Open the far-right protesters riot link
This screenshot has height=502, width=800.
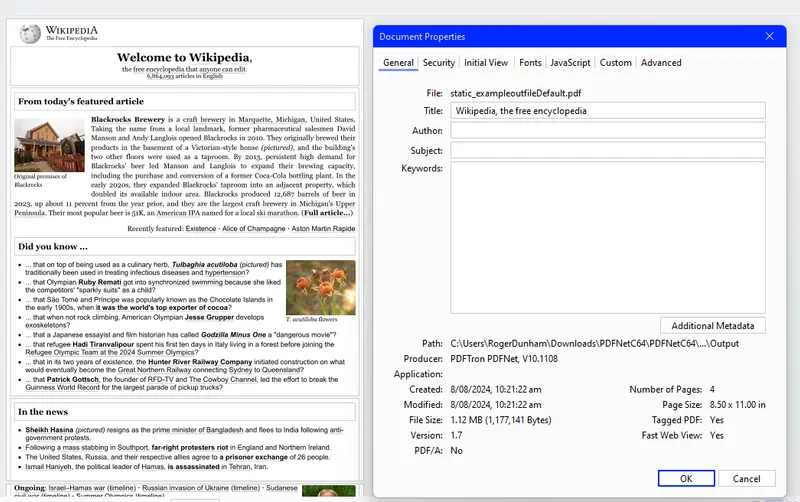190,447
